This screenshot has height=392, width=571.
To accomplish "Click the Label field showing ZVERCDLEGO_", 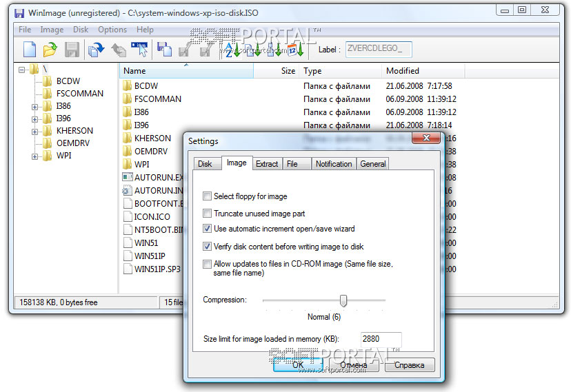I will pyautogui.click(x=379, y=49).
